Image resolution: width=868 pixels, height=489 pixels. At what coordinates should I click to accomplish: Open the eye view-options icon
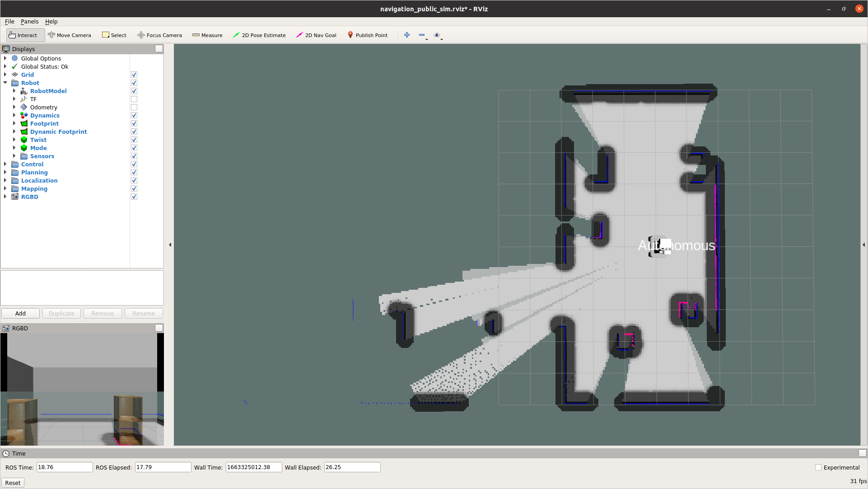point(437,35)
